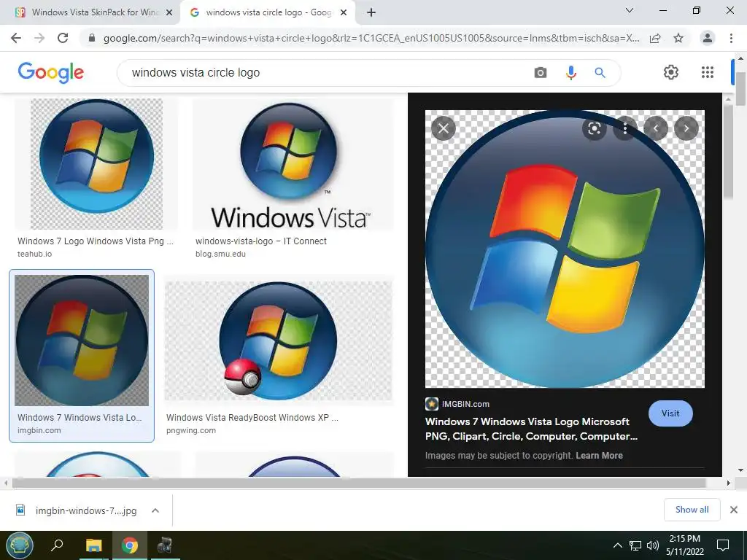Click the URL address bar
Viewport: 747px width, 560px height.
(x=371, y=38)
